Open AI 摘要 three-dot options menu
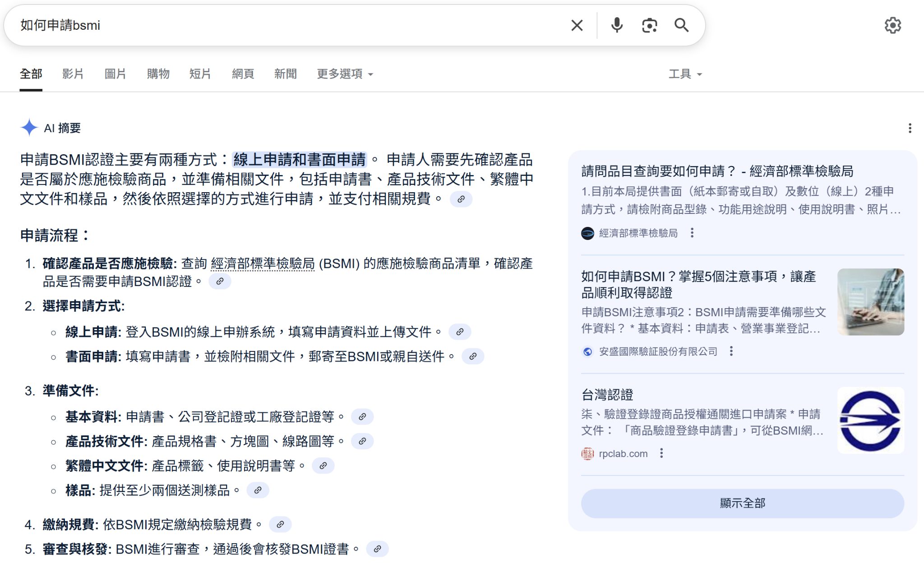The height and width of the screenshot is (563, 924). point(910,128)
